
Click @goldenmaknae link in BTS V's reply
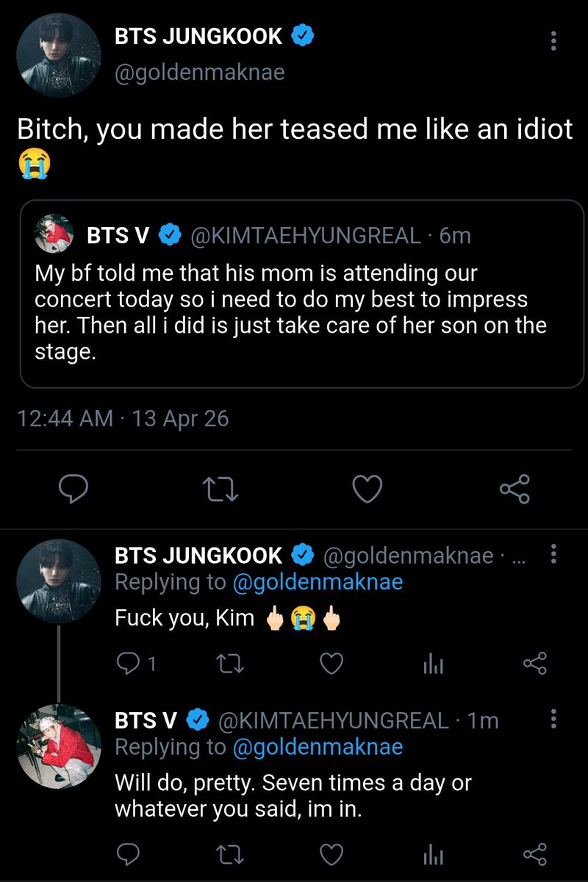click(318, 747)
